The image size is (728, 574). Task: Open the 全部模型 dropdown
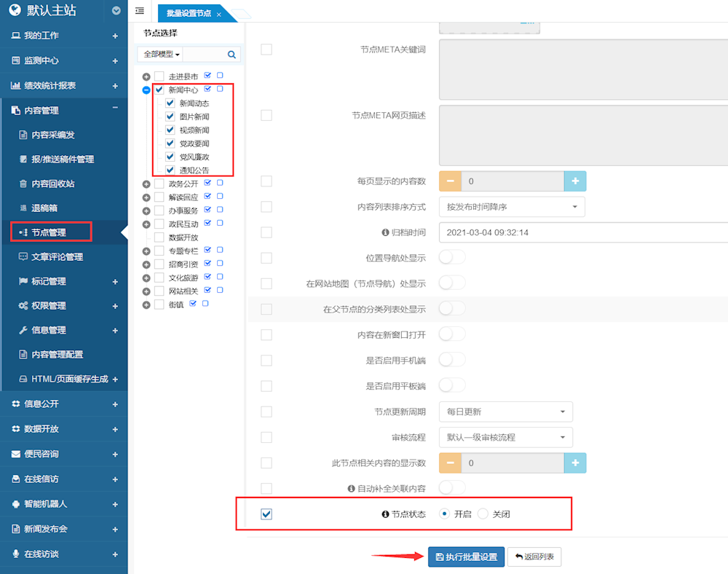(x=162, y=54)
